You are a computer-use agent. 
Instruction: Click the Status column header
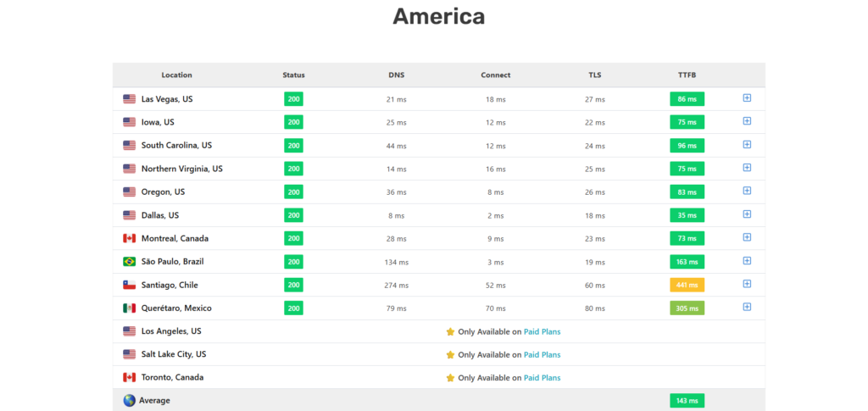[293, 75]
